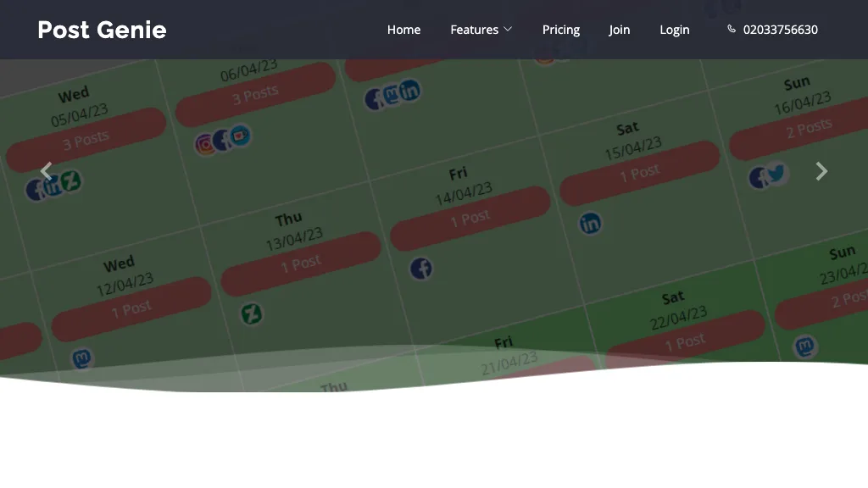Click the LinkedIn icon under Sat 15/04/23
The width and height of the screenshot is (868, 488).
[x=590, y=224]
